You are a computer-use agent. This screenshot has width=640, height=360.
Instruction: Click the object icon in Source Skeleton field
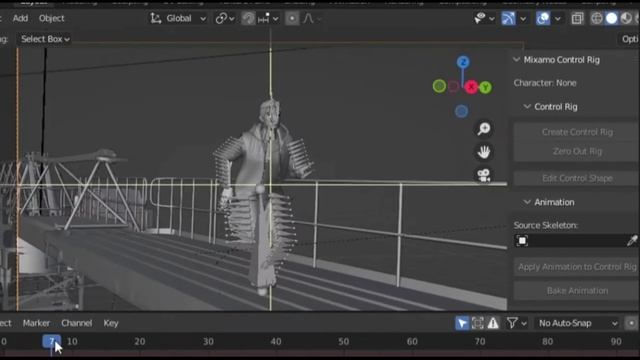point(522,241)
